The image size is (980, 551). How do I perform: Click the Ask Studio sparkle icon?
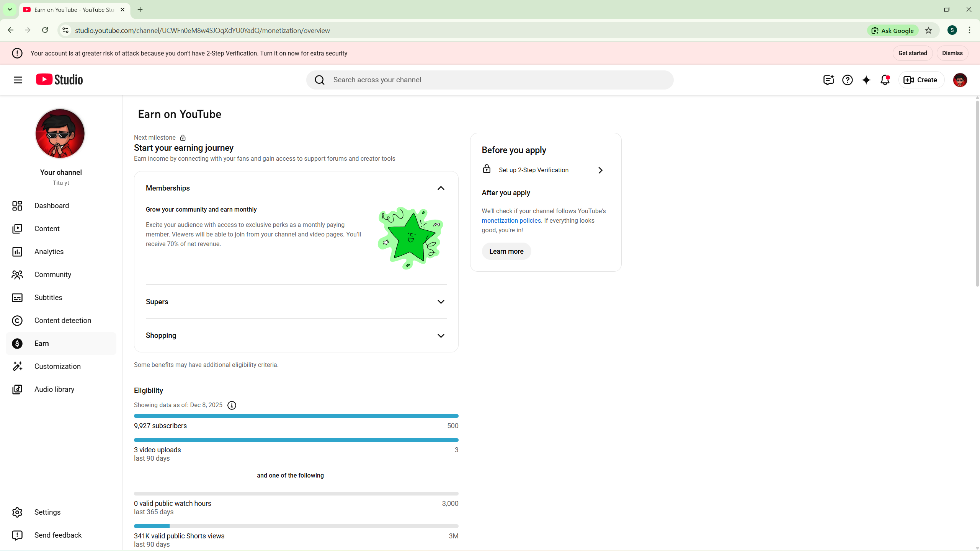click(866, 80)
